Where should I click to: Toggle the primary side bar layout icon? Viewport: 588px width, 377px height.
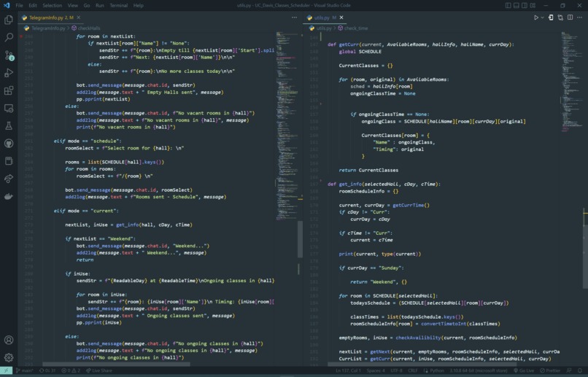coord(508,5)
